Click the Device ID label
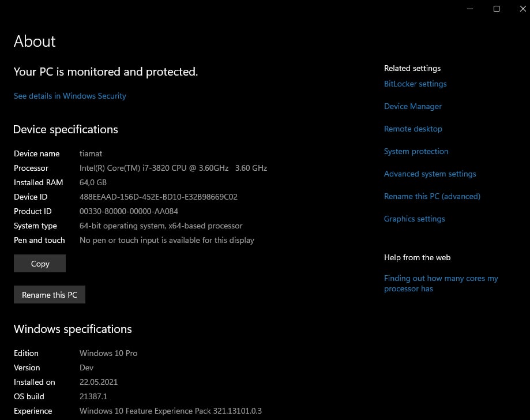This screenshot has width=530, height=420. coord(31,197)
